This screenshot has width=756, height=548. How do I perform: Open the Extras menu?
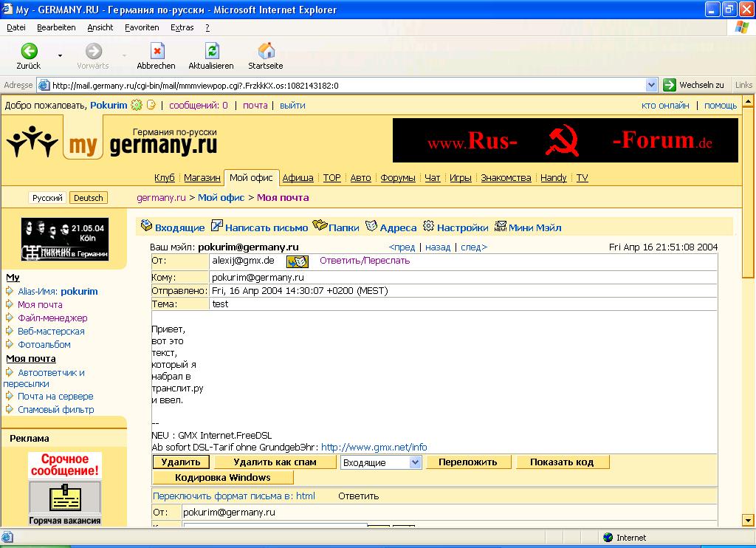coord(182,27)
